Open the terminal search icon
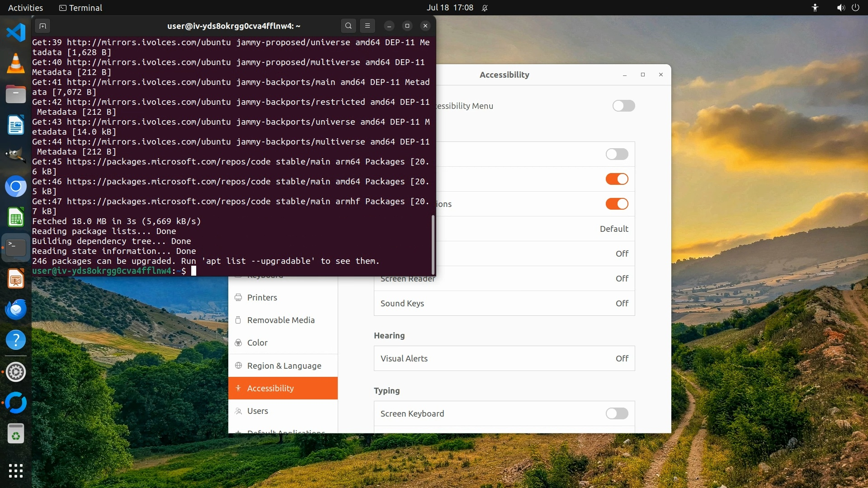 pyautogui.click(x=348, y=26)
